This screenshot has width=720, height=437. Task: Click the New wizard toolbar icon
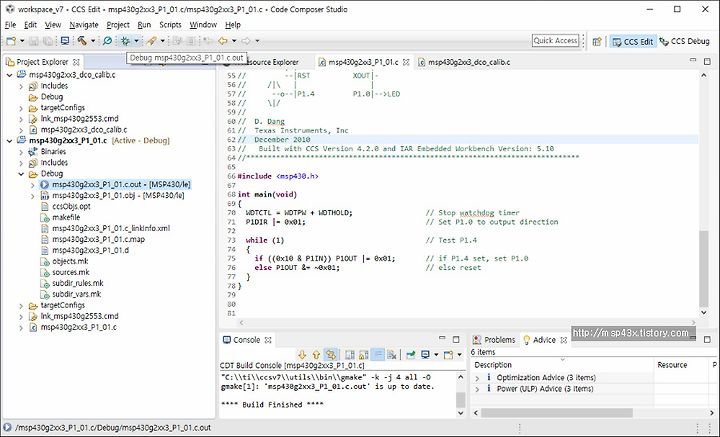(x=11, y=41)
